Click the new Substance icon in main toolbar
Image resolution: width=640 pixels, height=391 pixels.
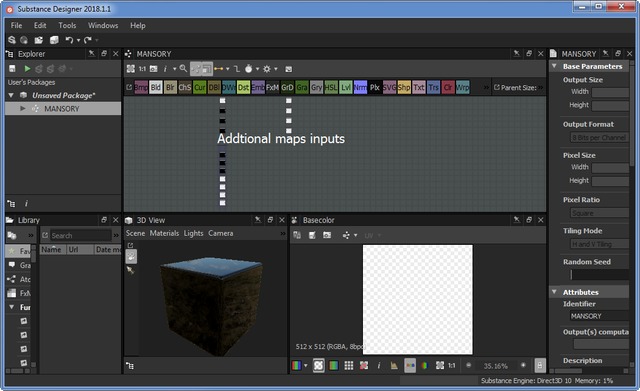(x=12, y=40)
